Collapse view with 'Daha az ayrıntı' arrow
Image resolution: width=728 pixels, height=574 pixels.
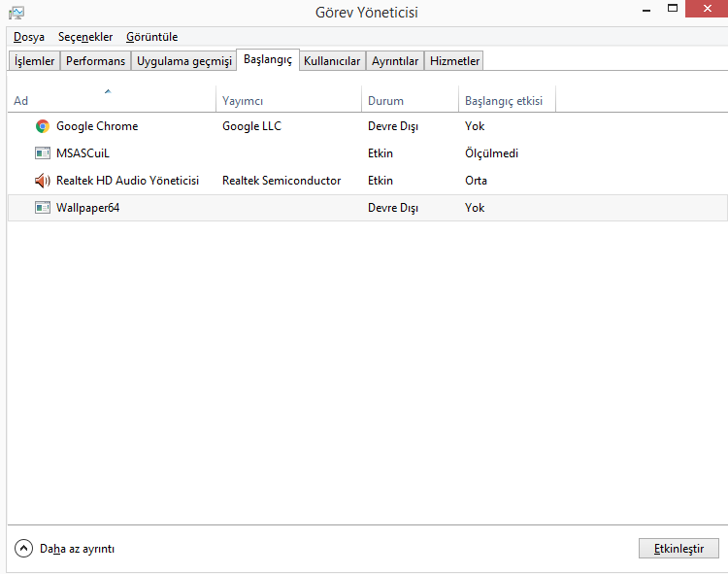pyautogui.click(x=23, y=549)
